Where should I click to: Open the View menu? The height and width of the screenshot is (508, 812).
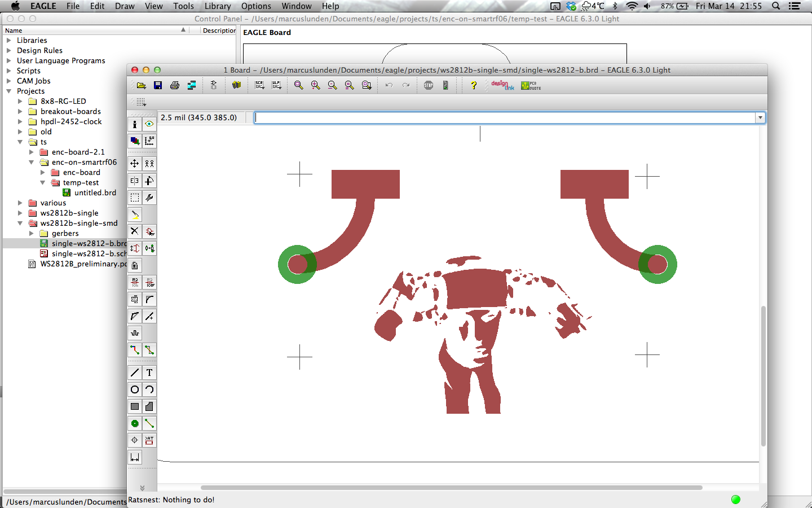(x=153, y=6)
